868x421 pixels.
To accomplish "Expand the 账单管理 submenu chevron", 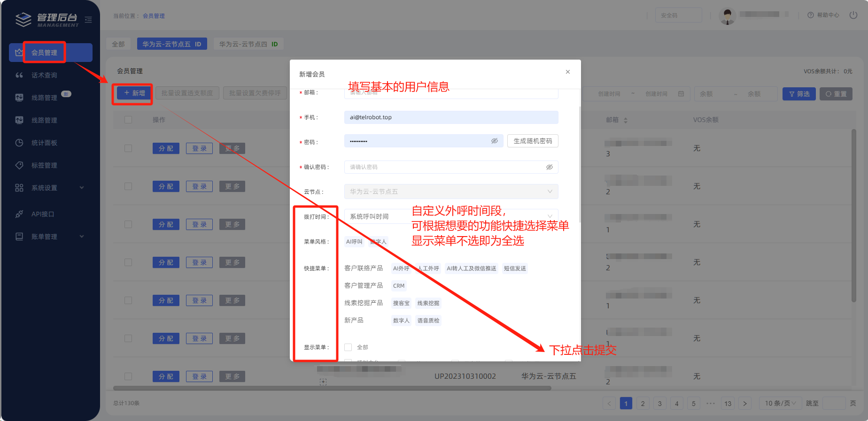I will point(82,237).
